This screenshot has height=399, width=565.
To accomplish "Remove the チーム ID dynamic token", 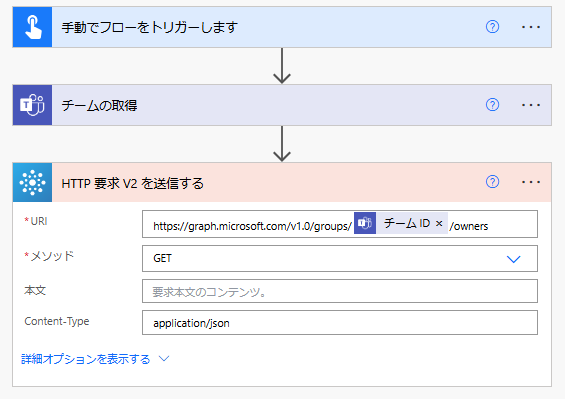I will click(x=439, y=223).
